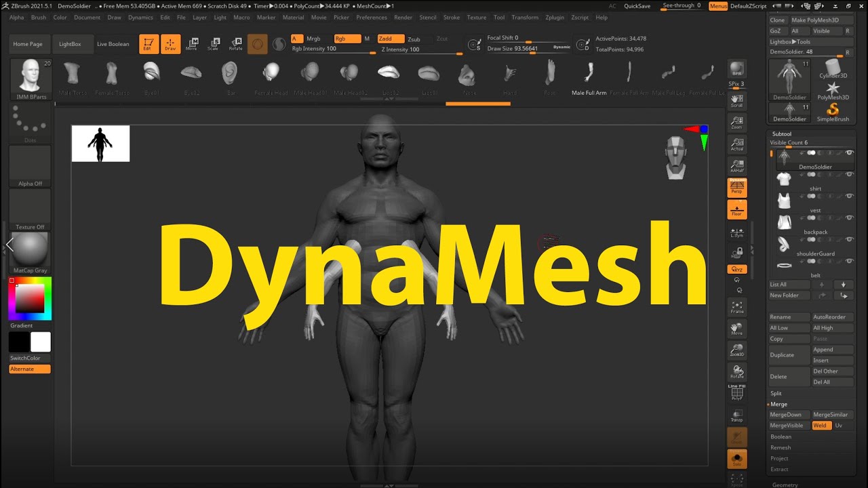Select the PolyMesh3D tool
The image size is (868, 488).
[833, 91]
